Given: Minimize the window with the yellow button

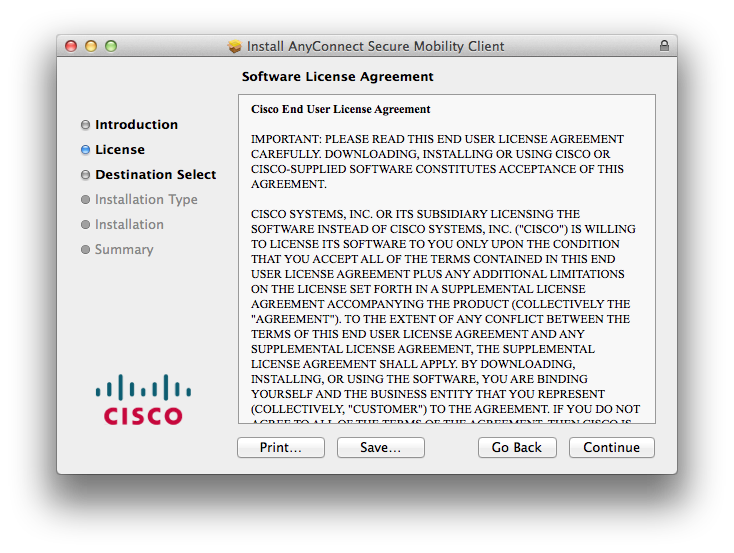Looking at the screenshot, I should [91, 46].
